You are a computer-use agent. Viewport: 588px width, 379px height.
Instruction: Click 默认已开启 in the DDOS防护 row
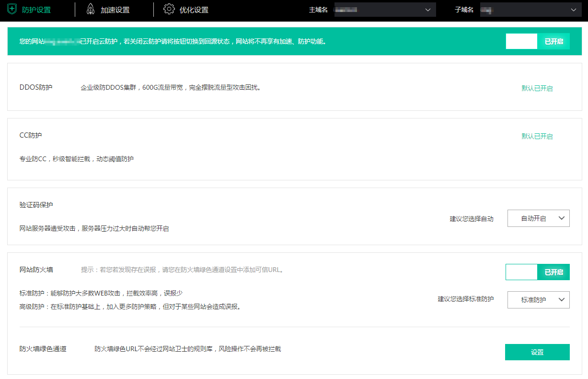pyautogui.click(x=537, y=88)
